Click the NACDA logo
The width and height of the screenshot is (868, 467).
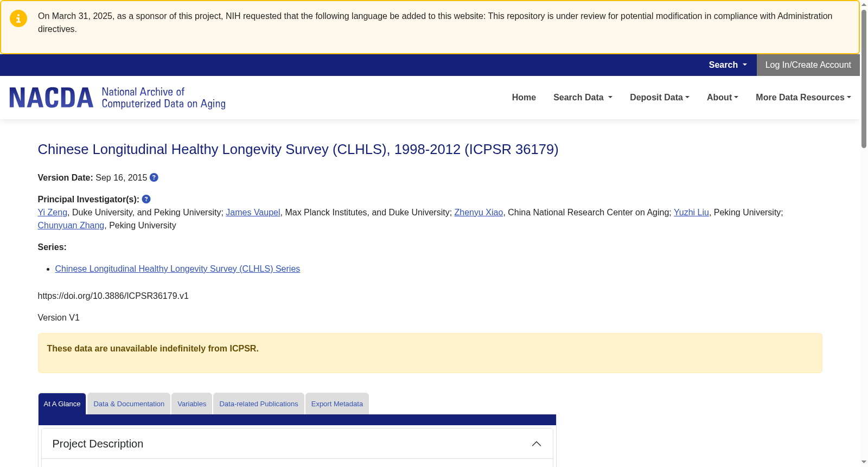pyautogui.click(x=117, y=98)
